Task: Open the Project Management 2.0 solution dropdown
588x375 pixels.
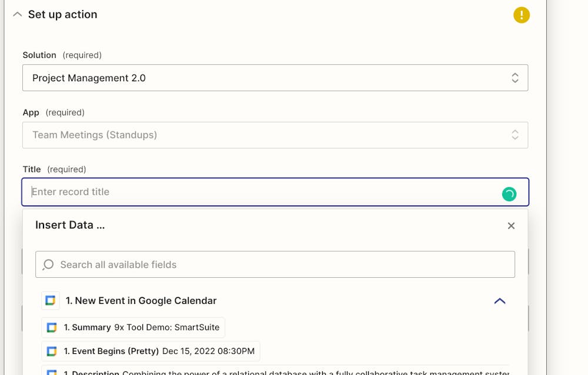Action: click(x=265, y=78)
